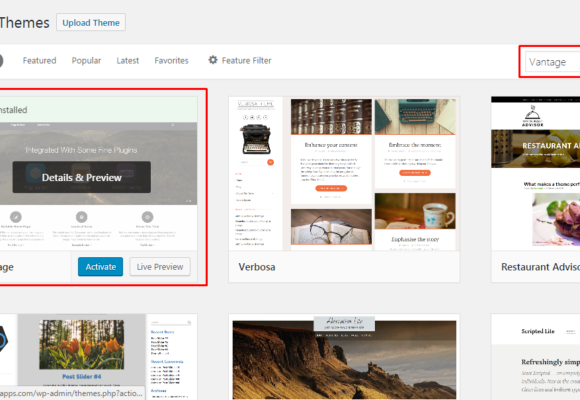Click the middle circular feature icon in Vantage preview
Screen dimensions: 580x400
81,216
